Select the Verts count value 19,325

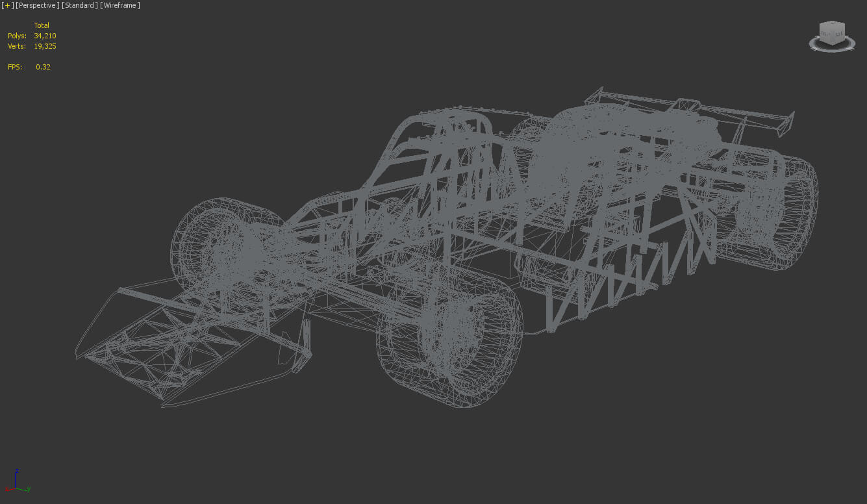point(45,46)
